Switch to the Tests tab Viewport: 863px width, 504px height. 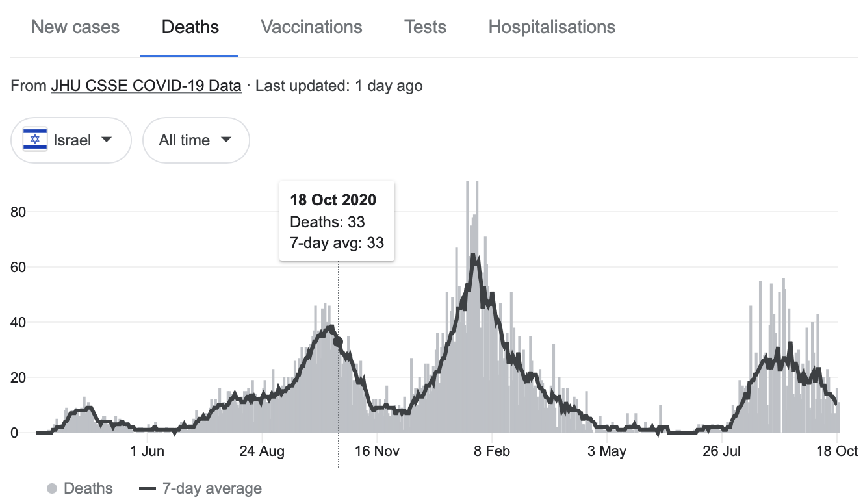point(425,27)
